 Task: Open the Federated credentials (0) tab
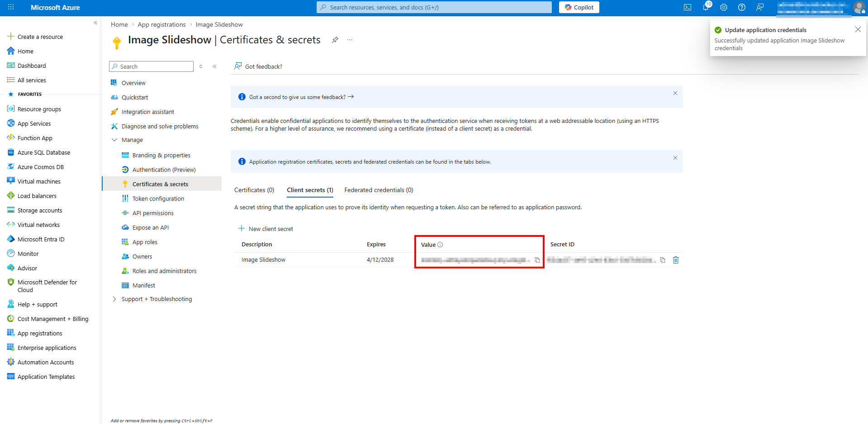click(x=379, y=190)
